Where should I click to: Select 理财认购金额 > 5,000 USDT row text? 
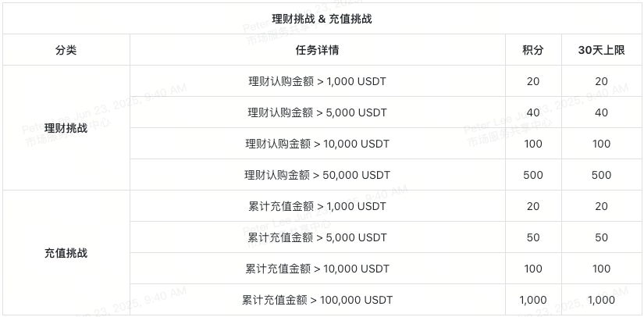317,112
